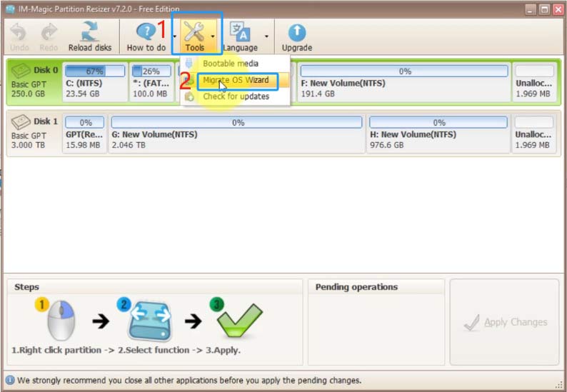Viewport: 567px width, 392px height.
Task: Click the Steps panel header
Action: [x=26, y=287]
